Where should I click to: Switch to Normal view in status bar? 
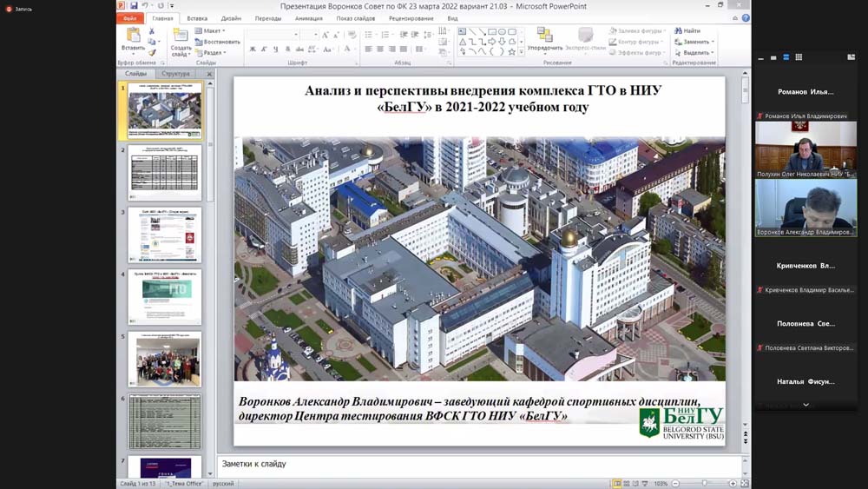[617, 483]
